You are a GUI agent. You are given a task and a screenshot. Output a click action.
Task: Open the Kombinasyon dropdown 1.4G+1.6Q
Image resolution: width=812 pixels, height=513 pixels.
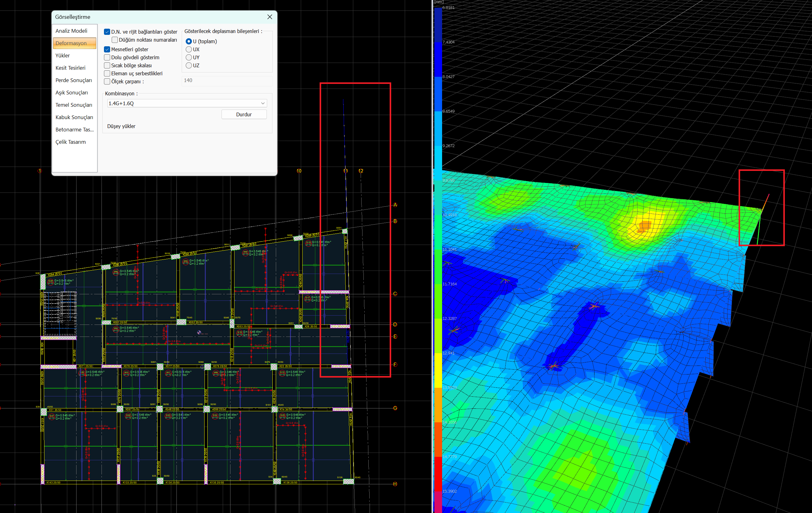(x=187, y=103)
